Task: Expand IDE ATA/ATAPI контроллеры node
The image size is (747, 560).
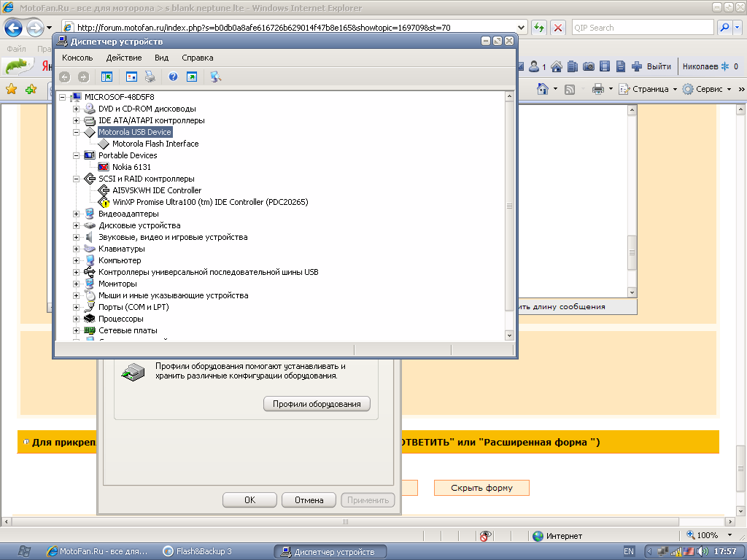Action: tap(76, 120)
